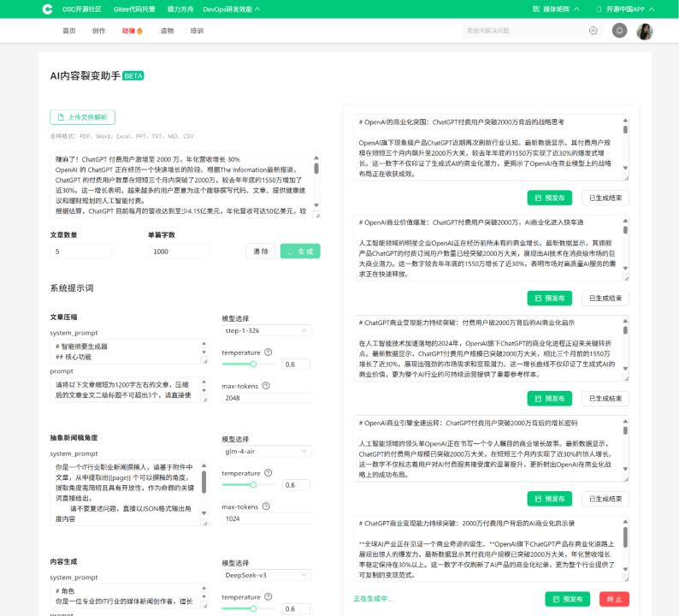The width and height of the screenshot is (679, 616).
Task: Click 预发布 beside the 终止 button
Action: point(567,599)
